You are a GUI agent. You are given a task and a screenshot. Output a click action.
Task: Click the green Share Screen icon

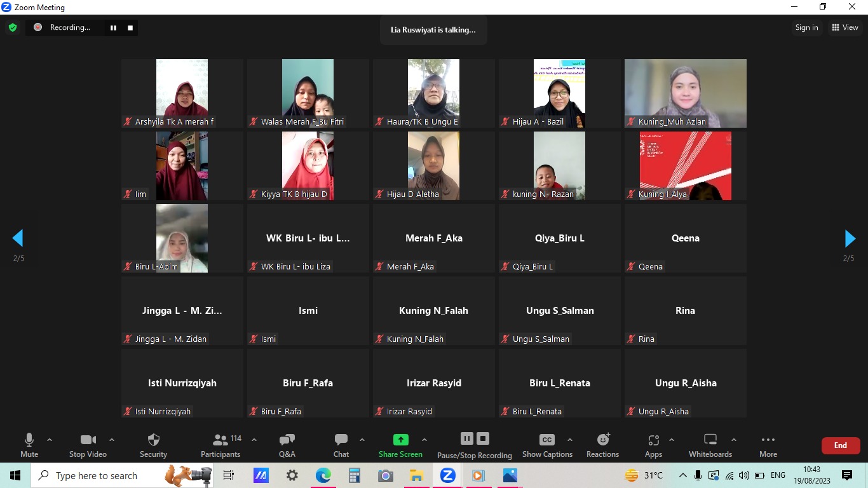click(x=400, y=440)
